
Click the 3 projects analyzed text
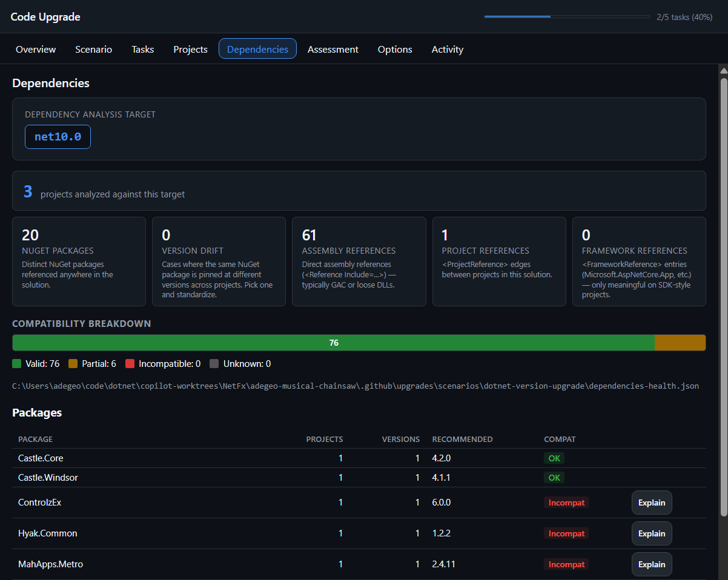click(104, 193)
